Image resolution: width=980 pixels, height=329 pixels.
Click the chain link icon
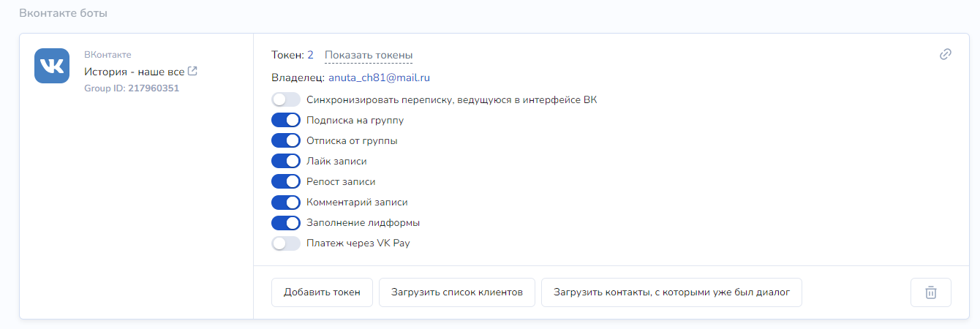[946, 54]
